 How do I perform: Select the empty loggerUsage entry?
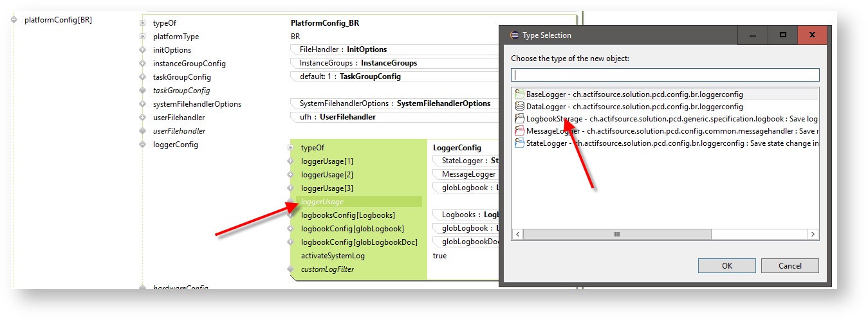tap(322, 202)
